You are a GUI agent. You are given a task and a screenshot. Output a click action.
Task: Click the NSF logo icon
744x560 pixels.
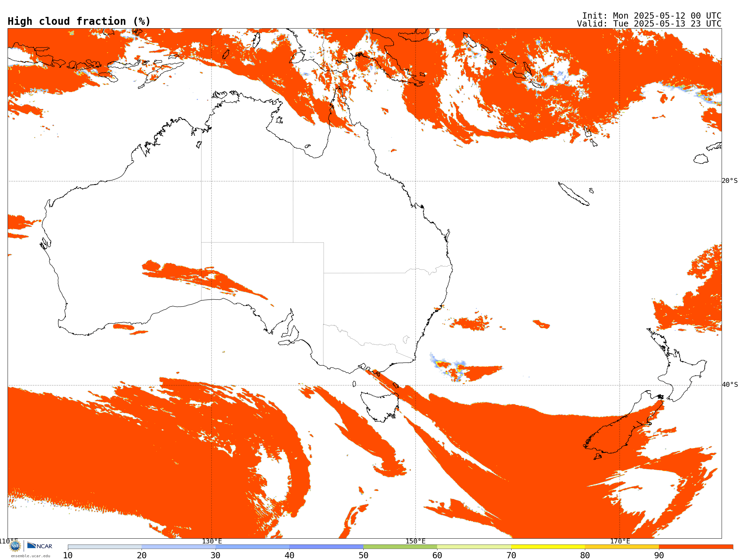15,546
